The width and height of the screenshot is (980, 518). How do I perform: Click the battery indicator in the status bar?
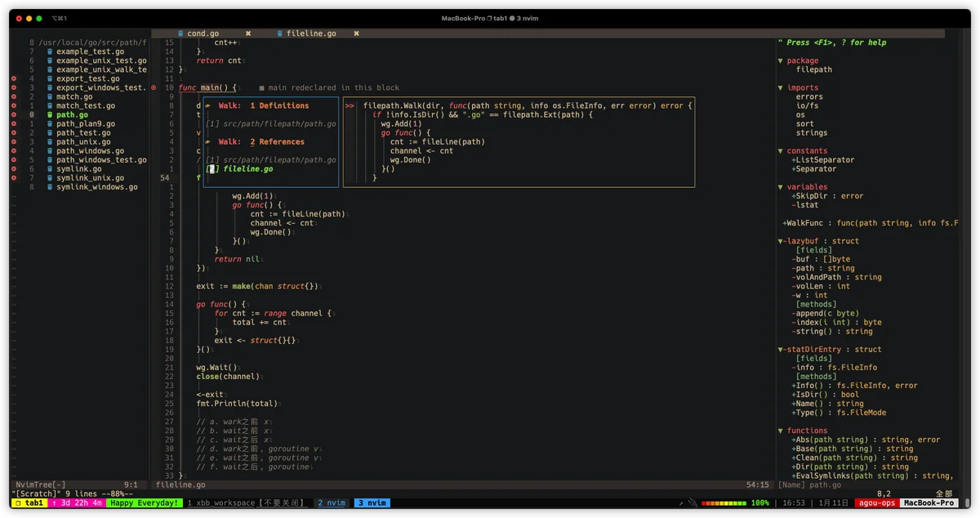[724, 503]
